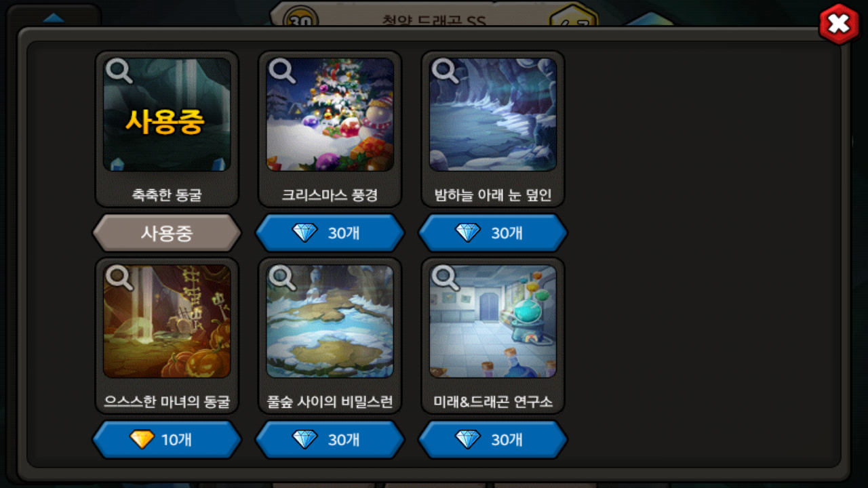This screenshot has height=488, width=868.
Task: Buy 으스스한 마녀의 동굴 for 10개
Action: (167, 439)
